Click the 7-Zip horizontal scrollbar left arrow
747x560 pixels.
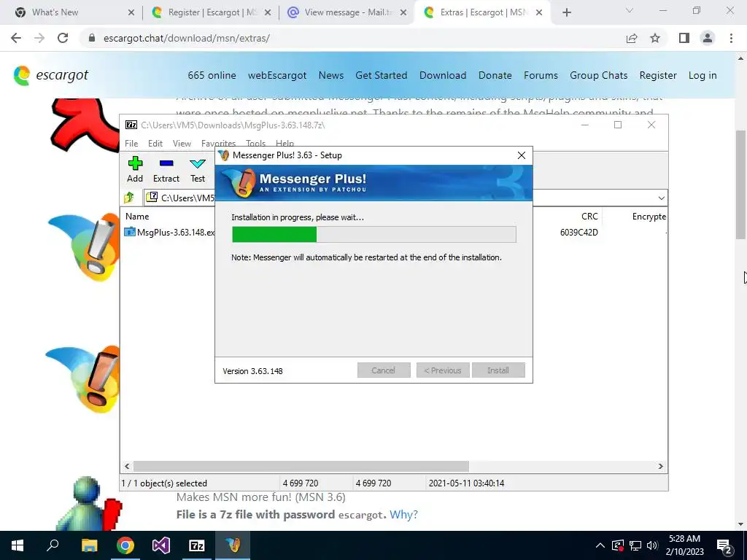[127, 466]
